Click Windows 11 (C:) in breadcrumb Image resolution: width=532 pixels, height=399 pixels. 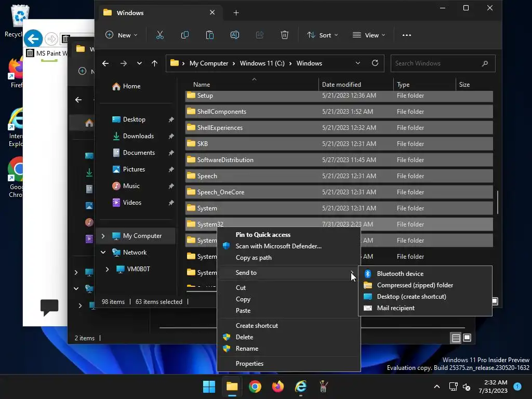tap(262, 63)
